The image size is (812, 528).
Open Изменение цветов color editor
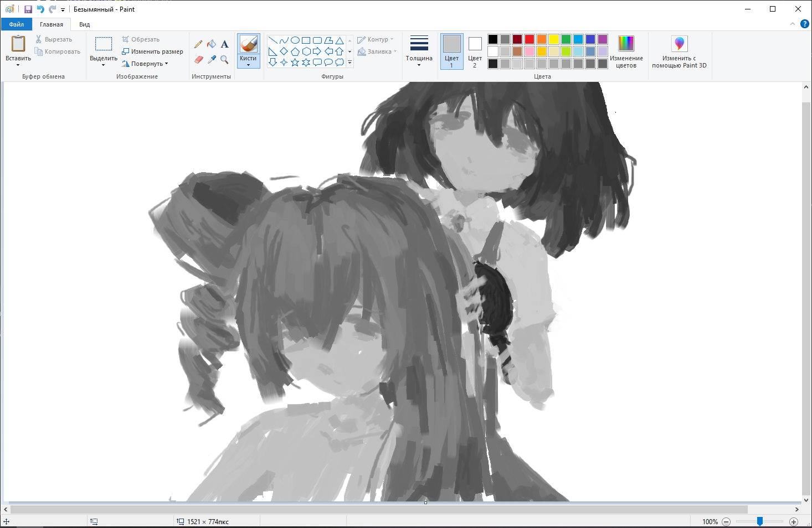pos(626,51)
